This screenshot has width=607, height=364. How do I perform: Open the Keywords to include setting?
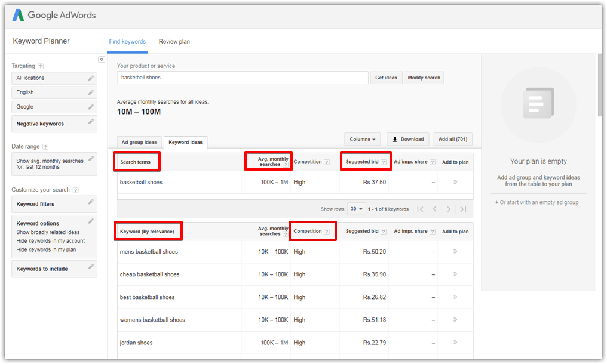(54, 269)
